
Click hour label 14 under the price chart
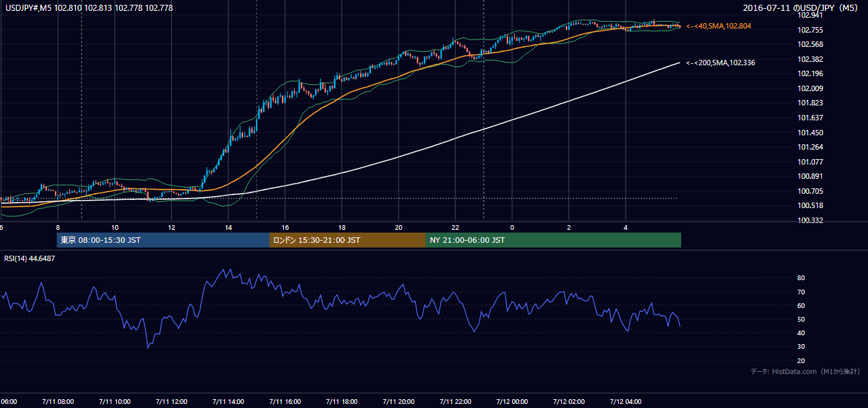(x=228, y=227)
